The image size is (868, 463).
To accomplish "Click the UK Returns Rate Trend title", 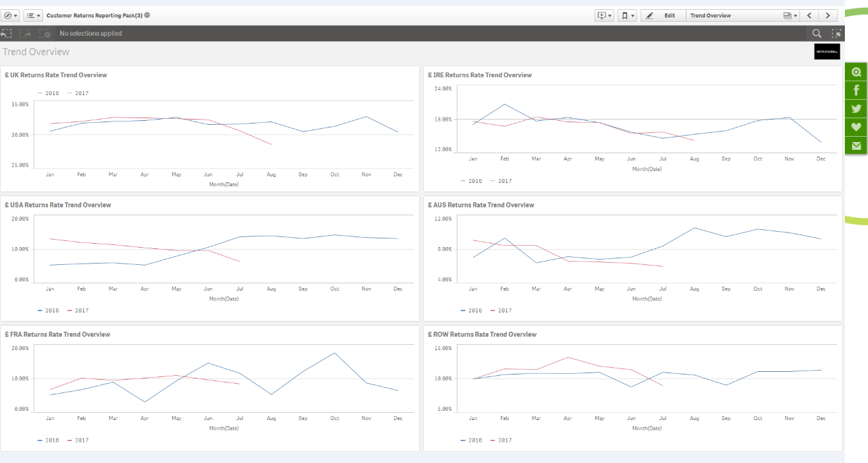I will (55, 75).
